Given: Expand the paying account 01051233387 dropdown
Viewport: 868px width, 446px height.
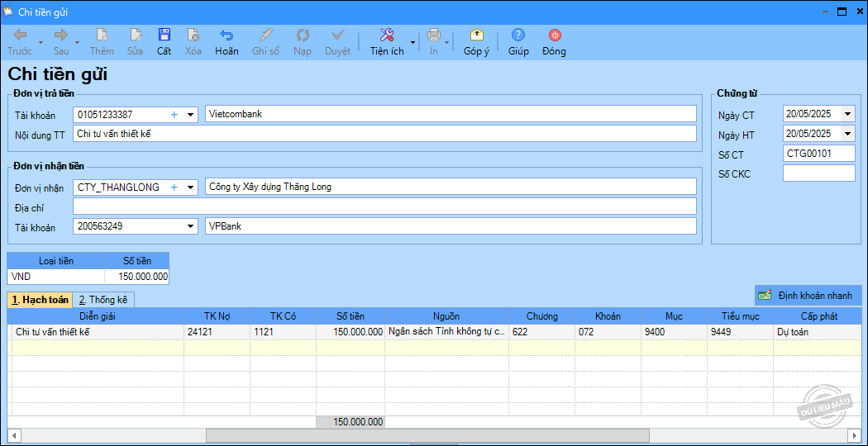Looking at the screenshot, I should (x=191, y=115).
